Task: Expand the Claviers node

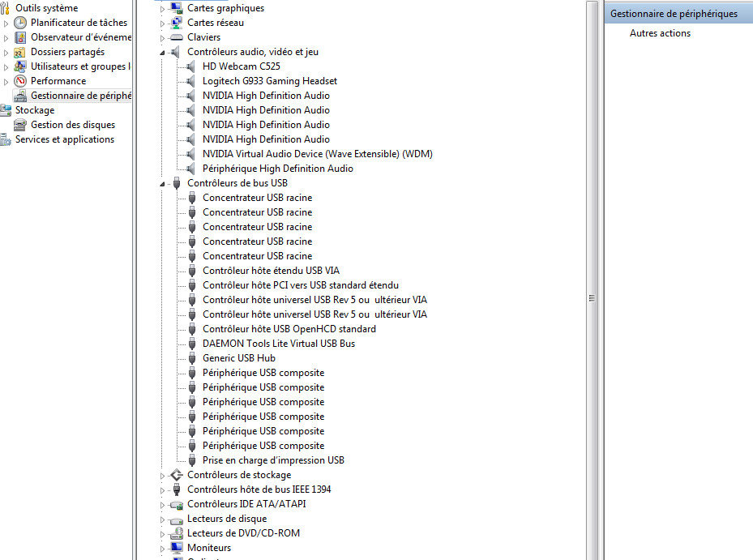Action: point(162,38)
